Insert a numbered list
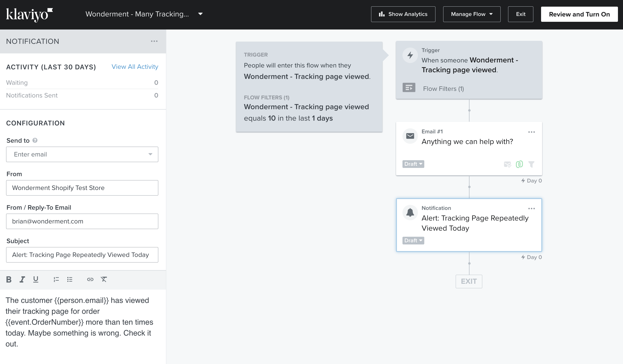Viewport: 623px width, 364px height. tap(56, 279)
